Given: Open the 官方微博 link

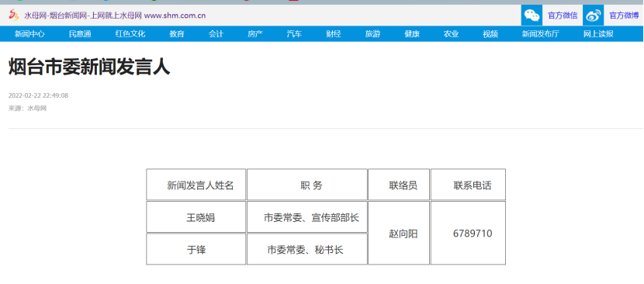Looking at the screenshot, I should tap(624, 16).
